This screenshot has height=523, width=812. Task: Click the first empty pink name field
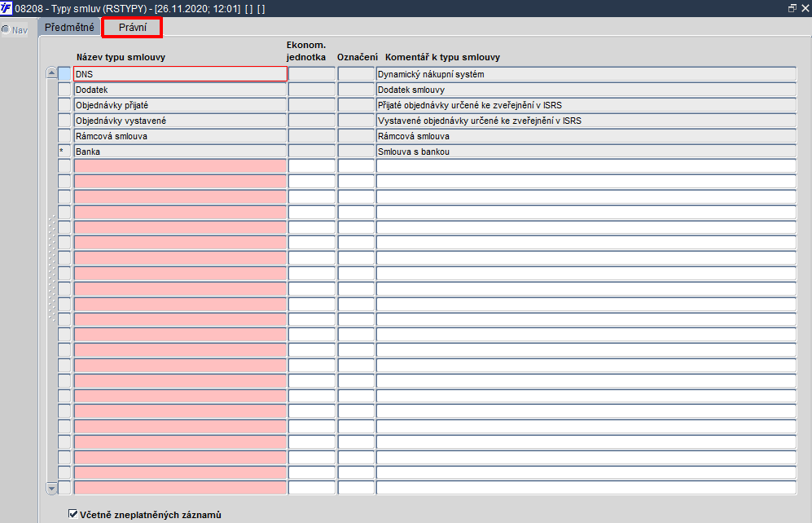(180, 166)
